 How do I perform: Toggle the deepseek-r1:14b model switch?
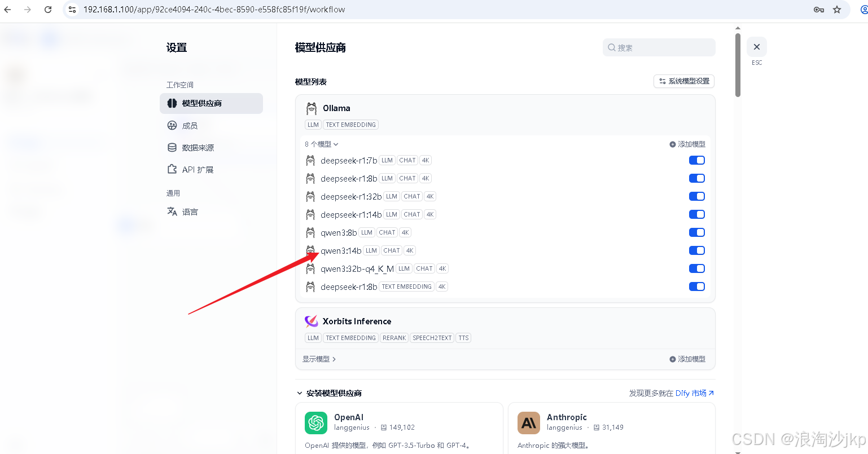(697, 214)
